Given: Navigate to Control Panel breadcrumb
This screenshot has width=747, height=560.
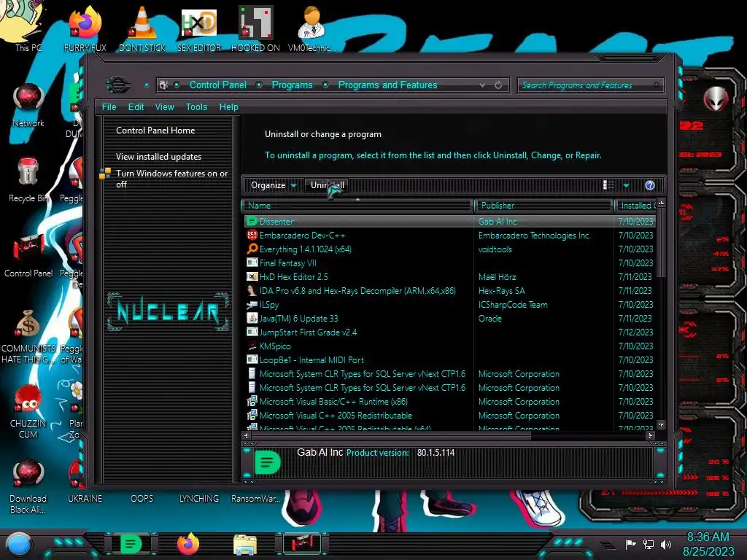Looking at the screenshot, I should pos(217,85).
